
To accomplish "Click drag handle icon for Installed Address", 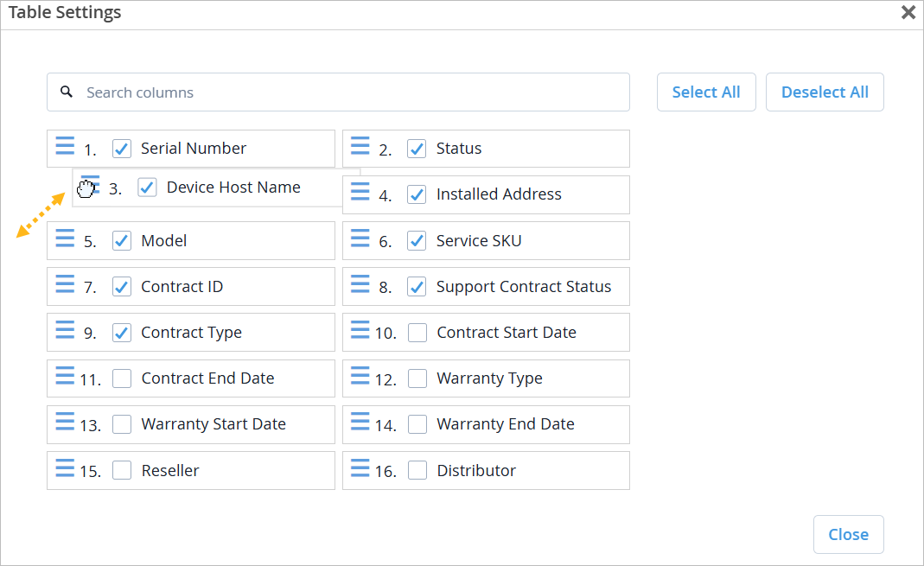I will click(x=360, y=192).
